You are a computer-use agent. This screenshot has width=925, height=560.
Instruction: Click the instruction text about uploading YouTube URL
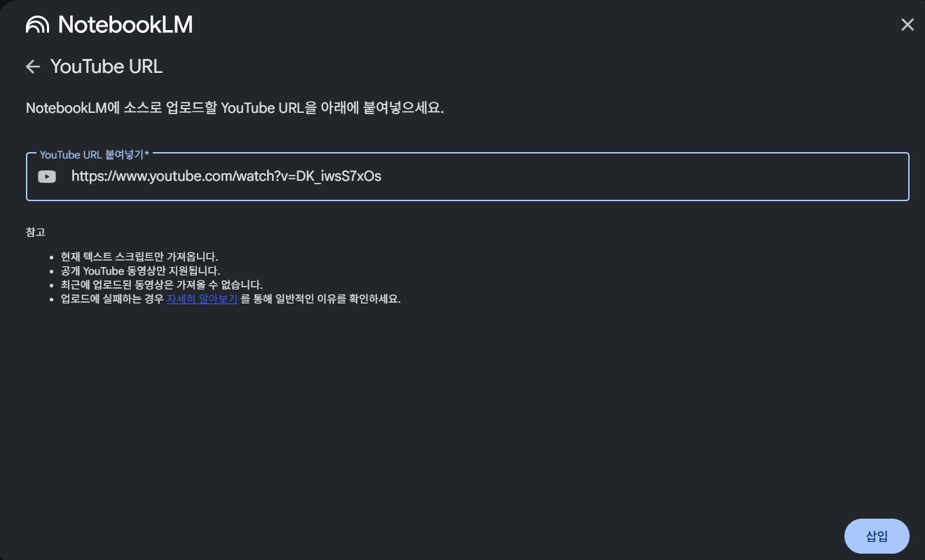[235, 109]
